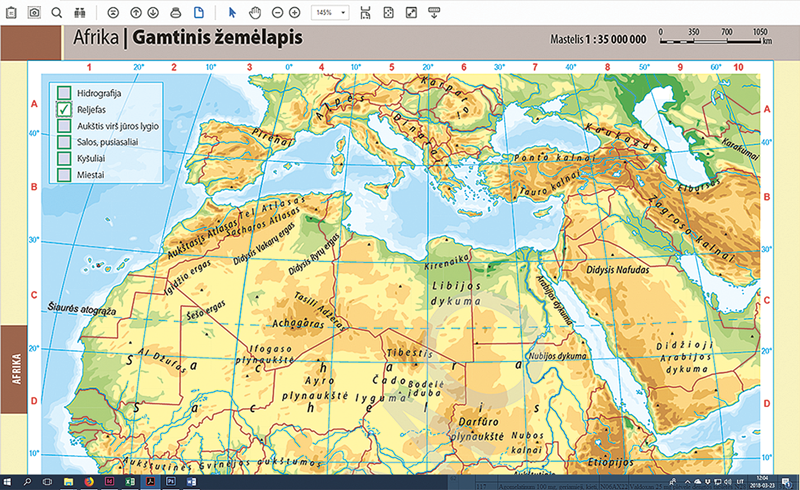Open advanced search with the binoculars icon

(x=80, y=13)
